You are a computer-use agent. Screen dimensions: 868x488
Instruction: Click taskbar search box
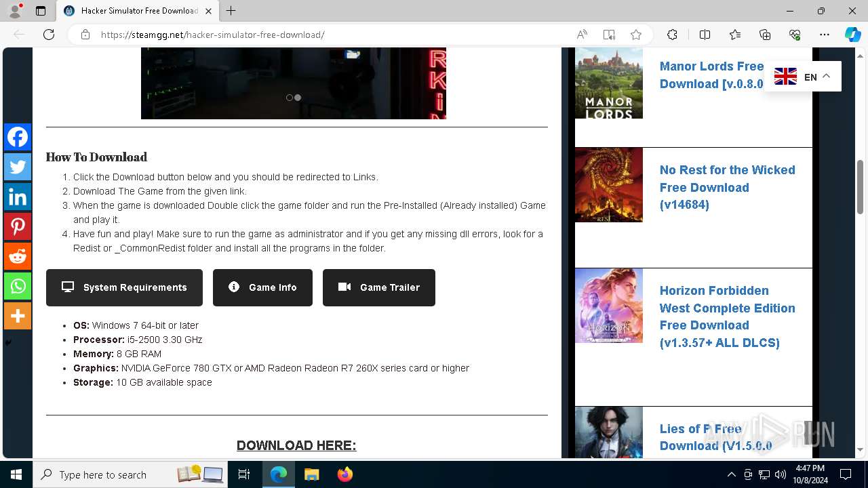coord(132,474)
